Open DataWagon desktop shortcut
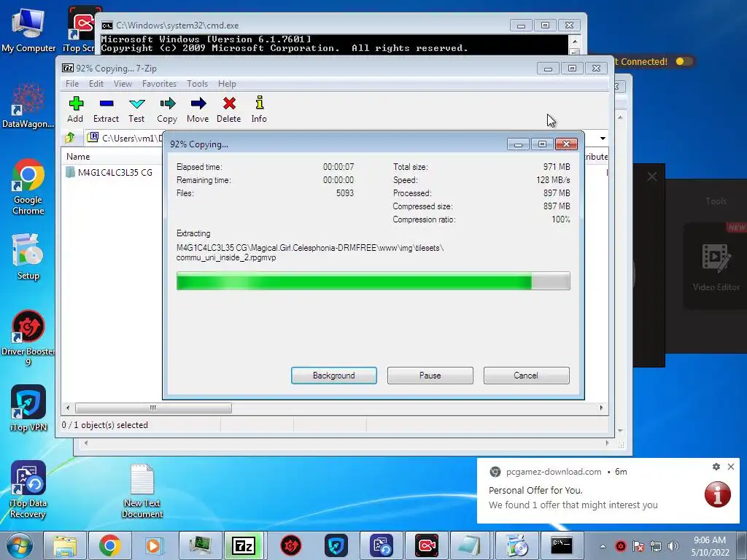Image resolution: width=747 pixels, height=560 pixels. 28,106
